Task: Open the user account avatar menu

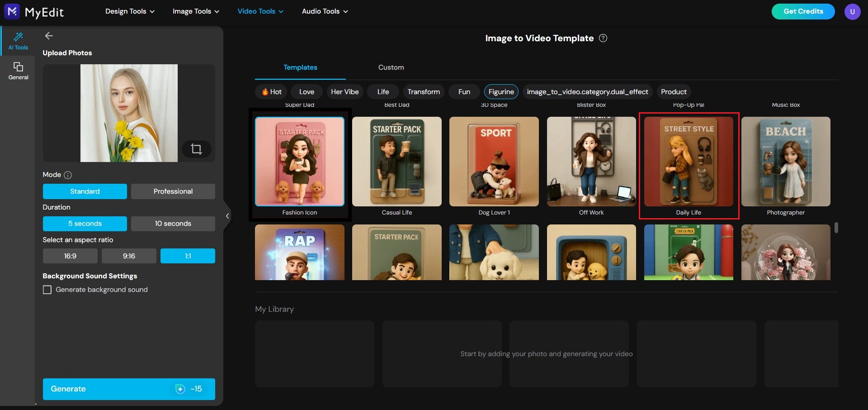Action: coord(853,11)
